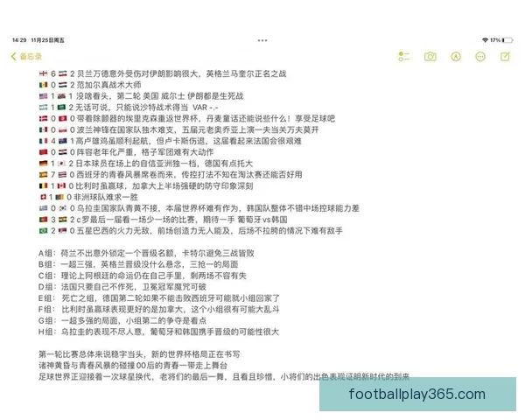525x420 pixels.
Task: Click the line about 日本球员在场上的自信
Action: coord(145,164)
